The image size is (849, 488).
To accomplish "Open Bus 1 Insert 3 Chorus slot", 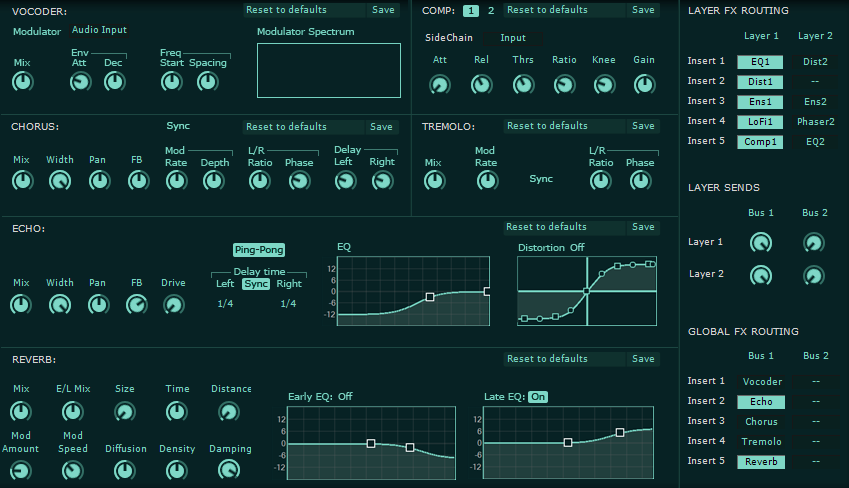I will coord(761,422).
